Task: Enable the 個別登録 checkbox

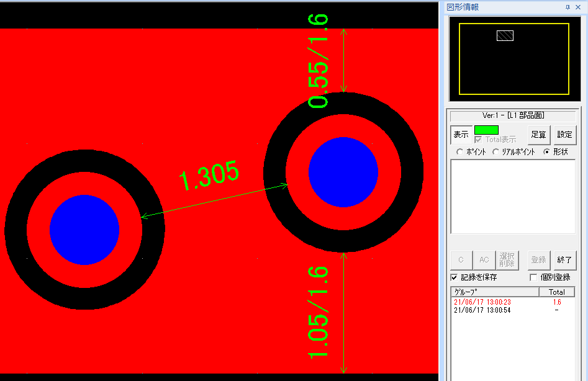Action: click(x=533, y=277)
